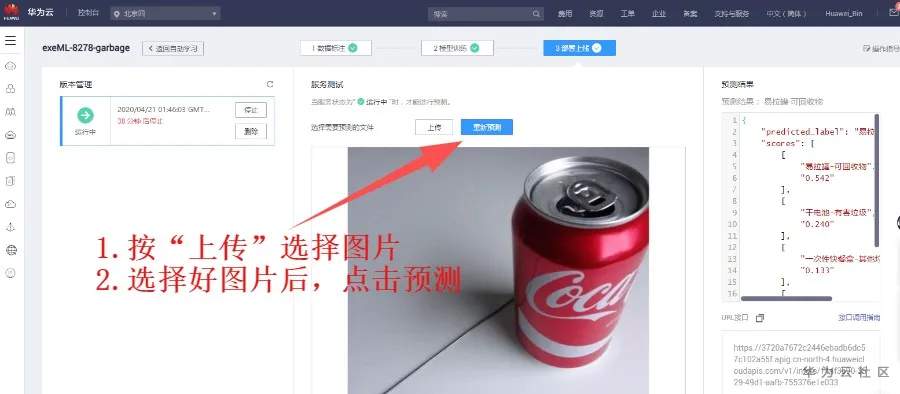900x394 pixels.
Task: Open the 中文(简体) language dropdown
Action: (x=787, y=14)
